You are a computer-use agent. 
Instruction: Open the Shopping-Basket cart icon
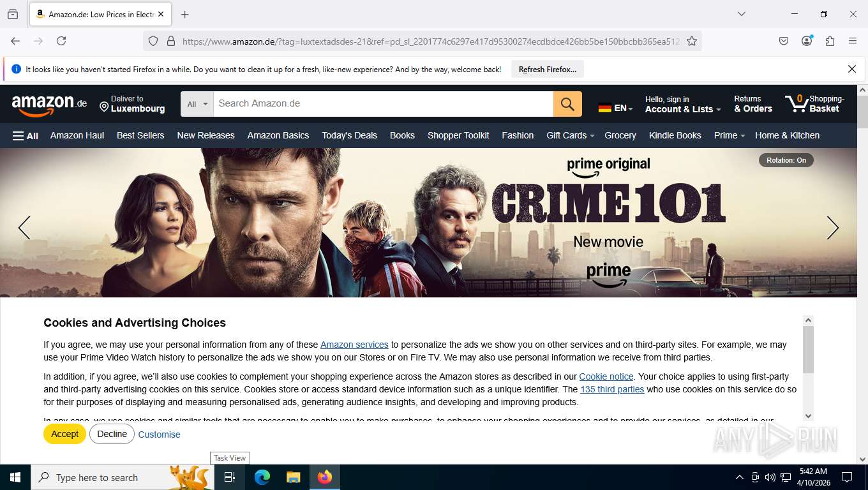pos(814,104)
